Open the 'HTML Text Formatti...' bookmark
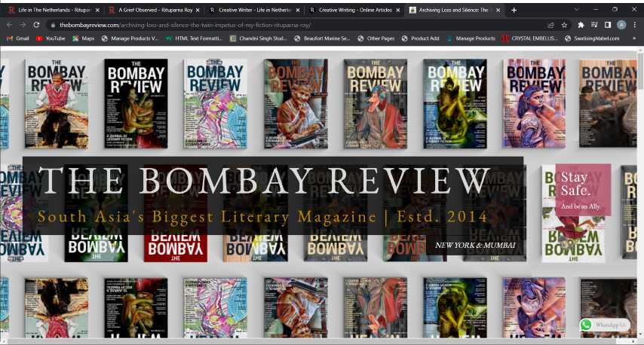This screenshot has height=345, width=644. click(195, 38)
